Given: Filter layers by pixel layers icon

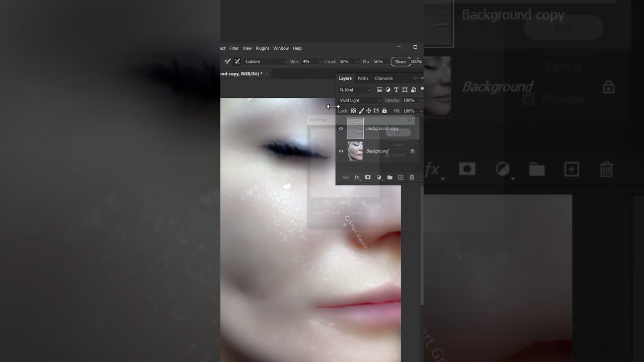Looking at the screenshot, I should (379, 90).
